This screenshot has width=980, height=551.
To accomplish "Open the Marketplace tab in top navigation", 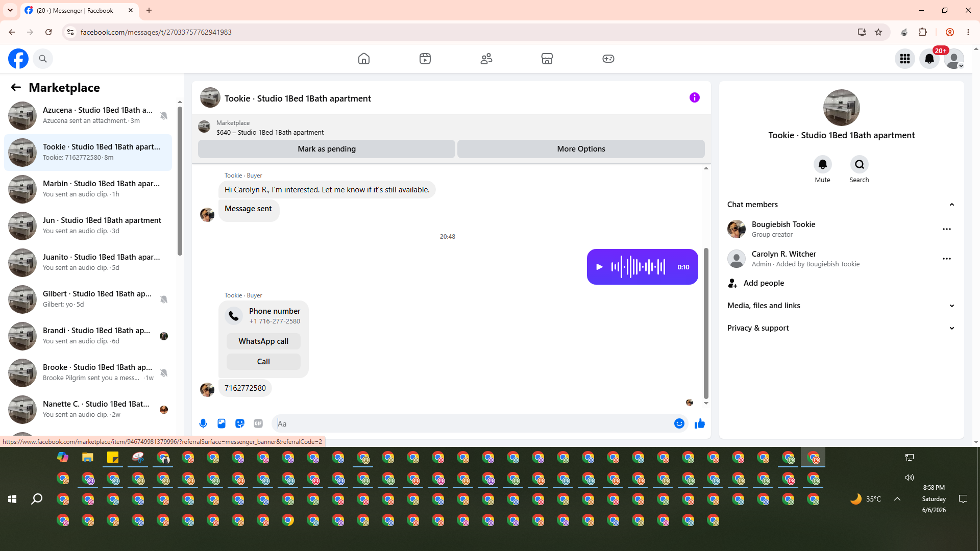I will pos(547,59).
